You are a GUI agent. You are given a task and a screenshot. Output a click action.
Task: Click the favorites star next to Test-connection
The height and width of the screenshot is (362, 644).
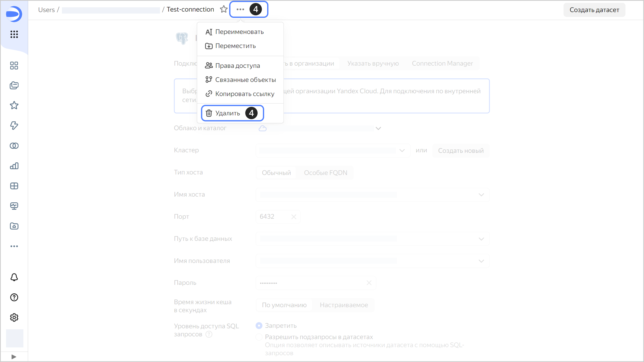tap(223, 9)
